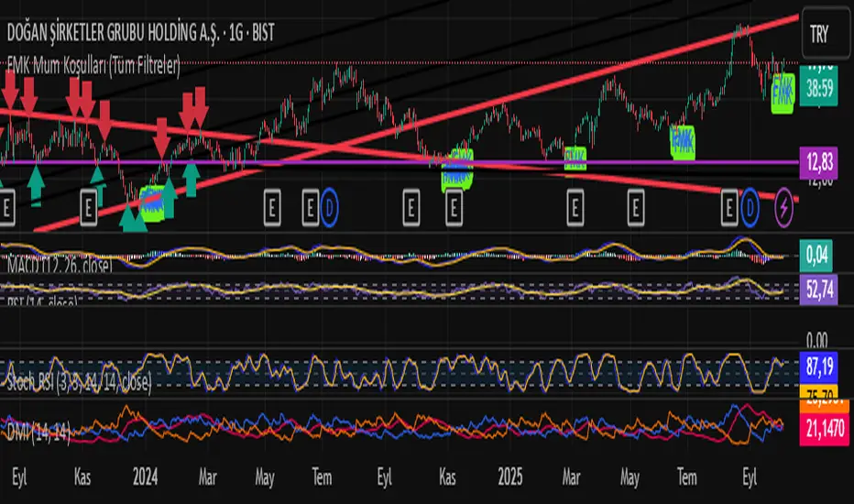Image resolution: width=854 pixels, height=504 pixels.
Task: Click the purple lightning bolt event marker
Action: pos(783,207)
